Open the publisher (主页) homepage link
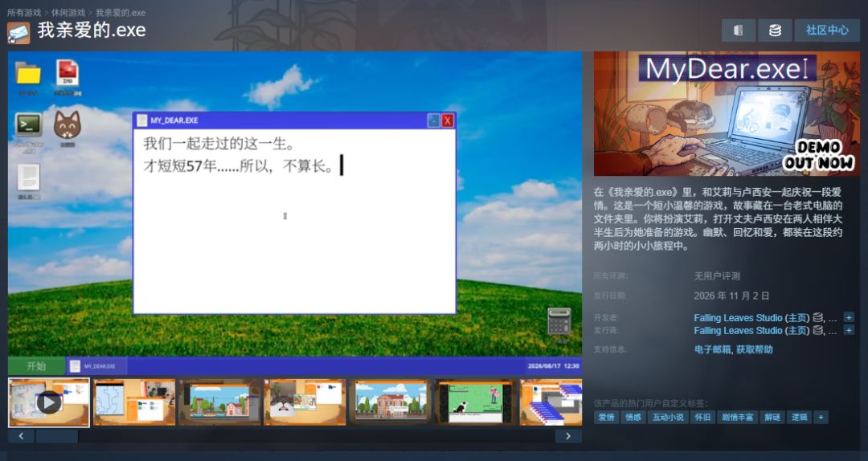 point(797,330)
